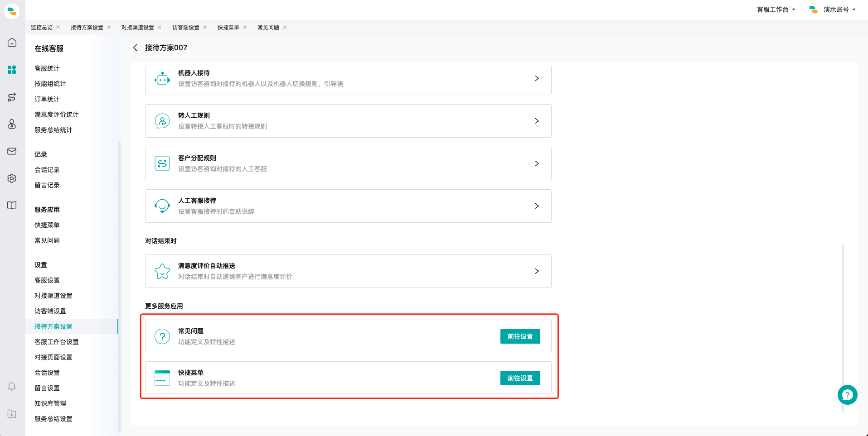868x436 pixels.
Task: Open 技能组统计 in sidebar
Action: pyautogui.click(x=50, y=84)
